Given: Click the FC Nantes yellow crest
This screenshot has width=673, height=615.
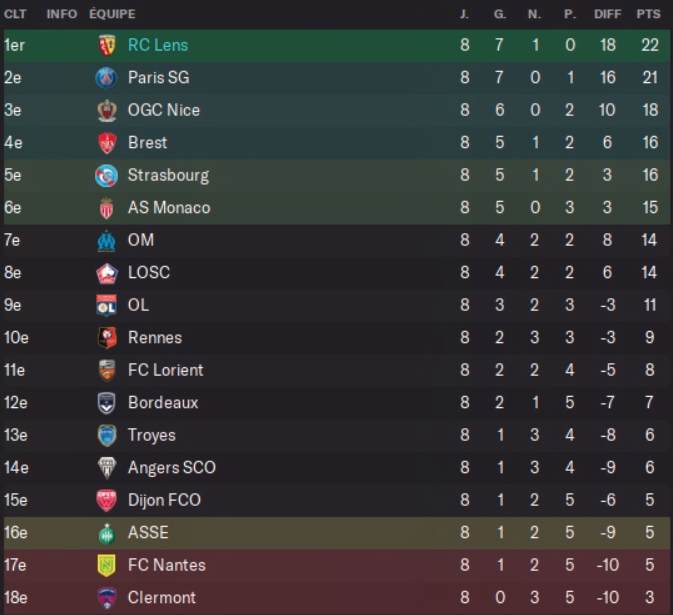Looking at the screenshot, I should point(106,565).
